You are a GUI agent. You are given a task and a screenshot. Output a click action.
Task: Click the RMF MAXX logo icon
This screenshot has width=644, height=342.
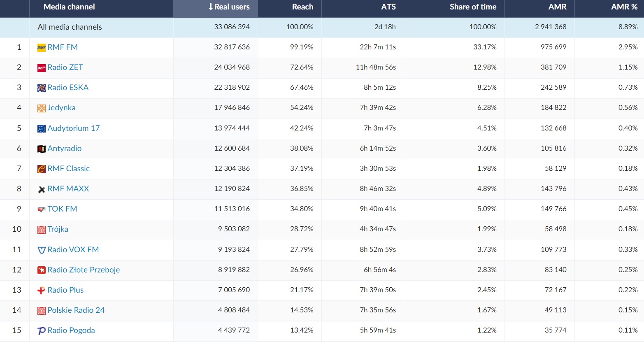[x=41, y=189]
